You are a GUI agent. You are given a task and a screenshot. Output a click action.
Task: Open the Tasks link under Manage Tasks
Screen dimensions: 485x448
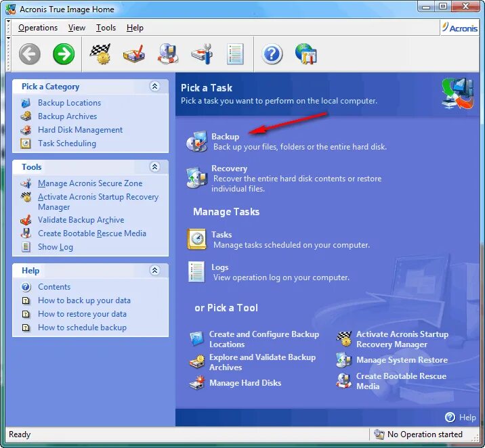[x=222, y=235]
